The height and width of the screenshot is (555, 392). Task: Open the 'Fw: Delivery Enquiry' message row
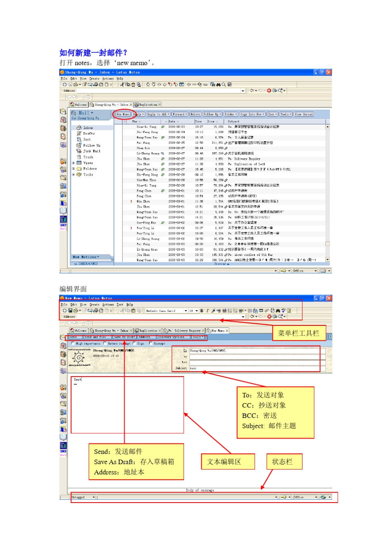point(226,159)
